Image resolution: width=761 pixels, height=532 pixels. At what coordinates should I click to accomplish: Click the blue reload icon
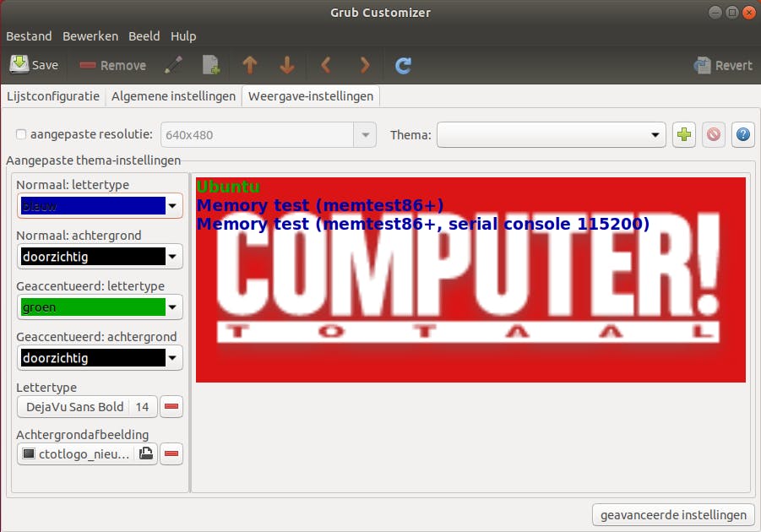pos(403,65)
